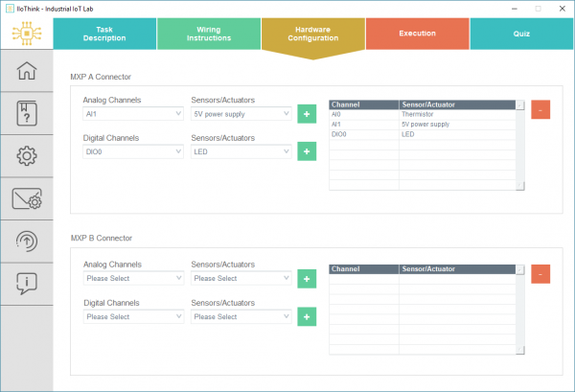Open the mail settings icon in sidebar
Screen dimensions: 575x392
[26, 198]
